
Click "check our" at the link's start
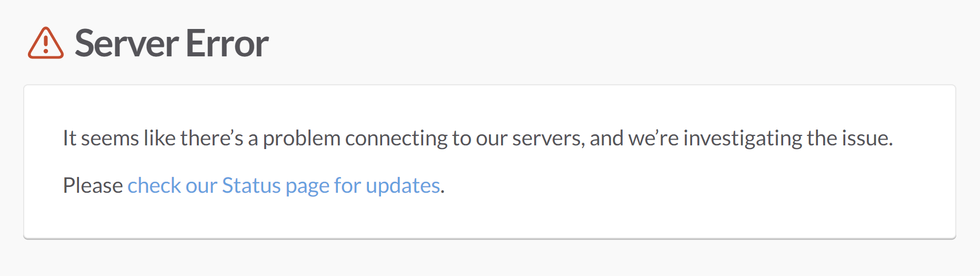click(x=172, y=185)
